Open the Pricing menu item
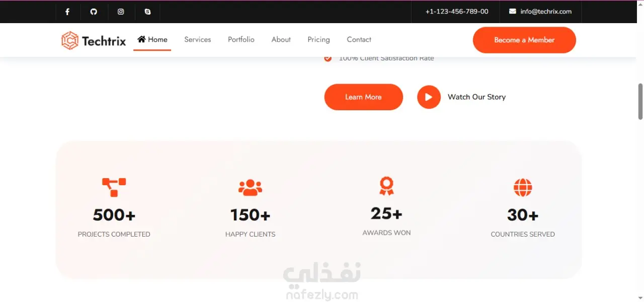Viewport: 644px width, 302px height. click(x=319, y=39)
